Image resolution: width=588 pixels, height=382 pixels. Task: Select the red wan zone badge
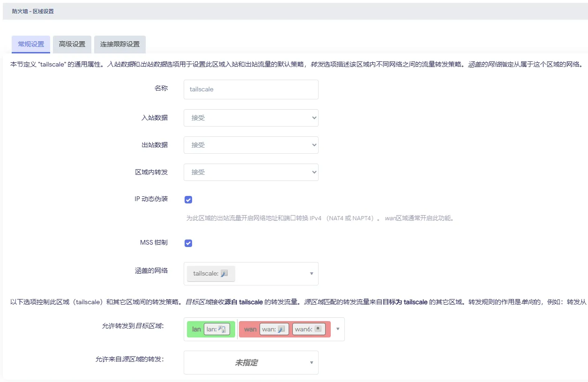pyautogui.click(x=250, y=329)
